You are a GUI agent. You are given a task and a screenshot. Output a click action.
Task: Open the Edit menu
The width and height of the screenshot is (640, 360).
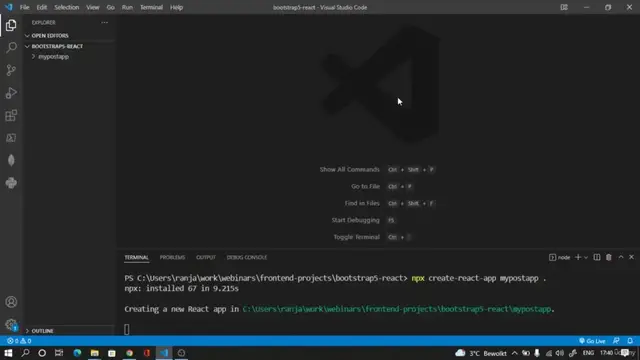click(x=42, y=7)
